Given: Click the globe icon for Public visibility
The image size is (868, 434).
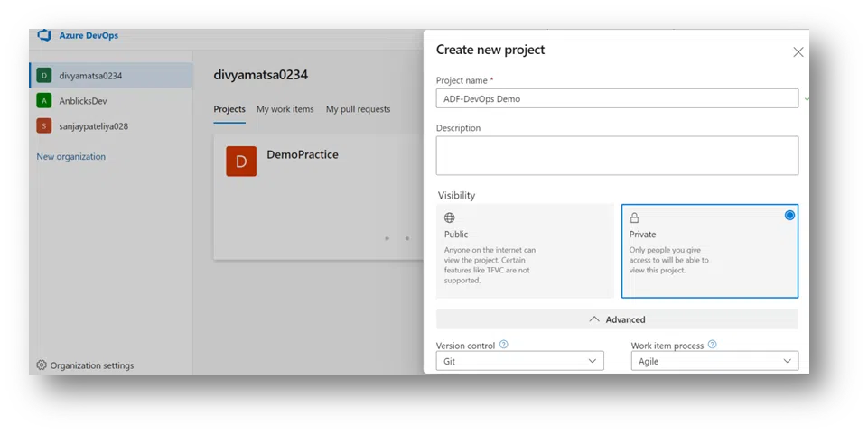Looking at the screenshot, I should (x=450, y=218).
